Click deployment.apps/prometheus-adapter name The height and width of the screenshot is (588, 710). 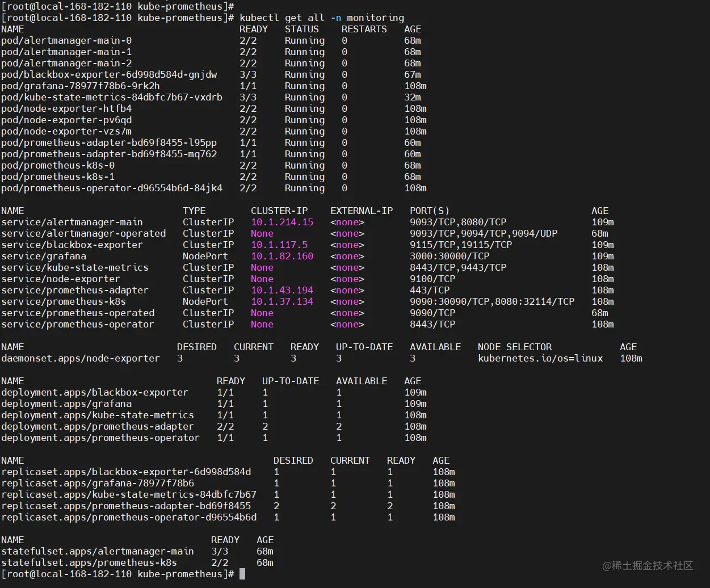[x=98, y=427]
